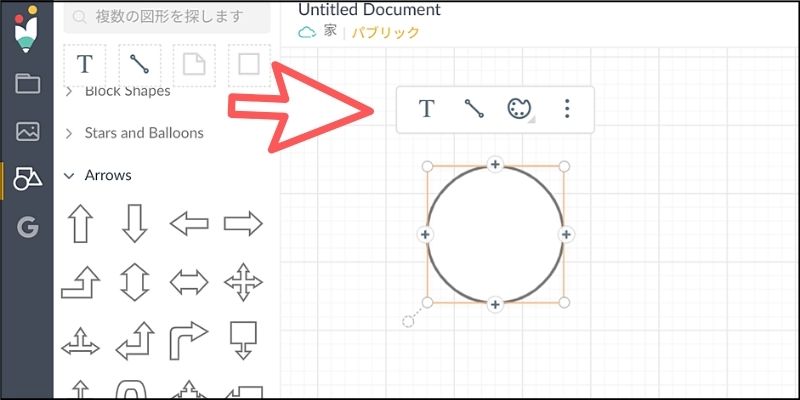This screenshot has height=400, width=800.
Task: Select the three-way arrow shape
Action: pyautogui.click(x=80, y=341)
